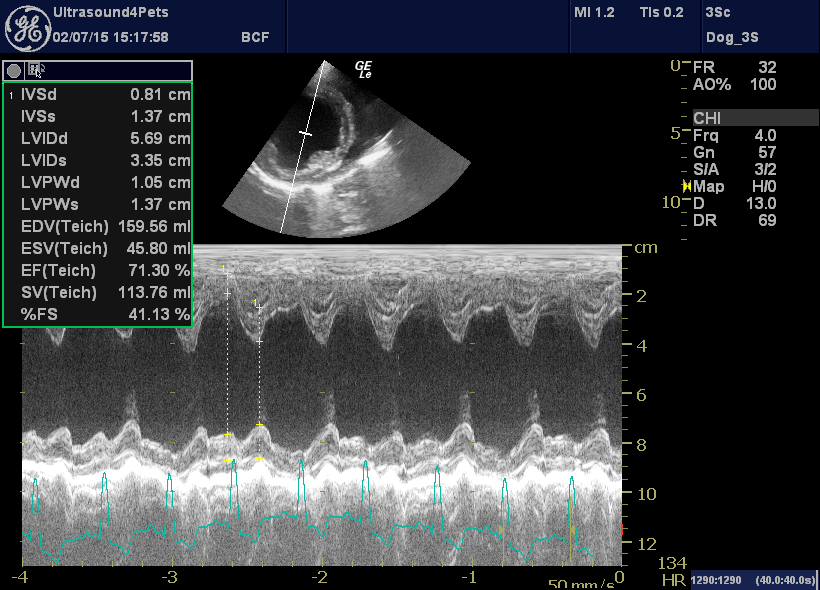
Task: Click the -4 mark on the time axis
Action: [x=19, y=577]
